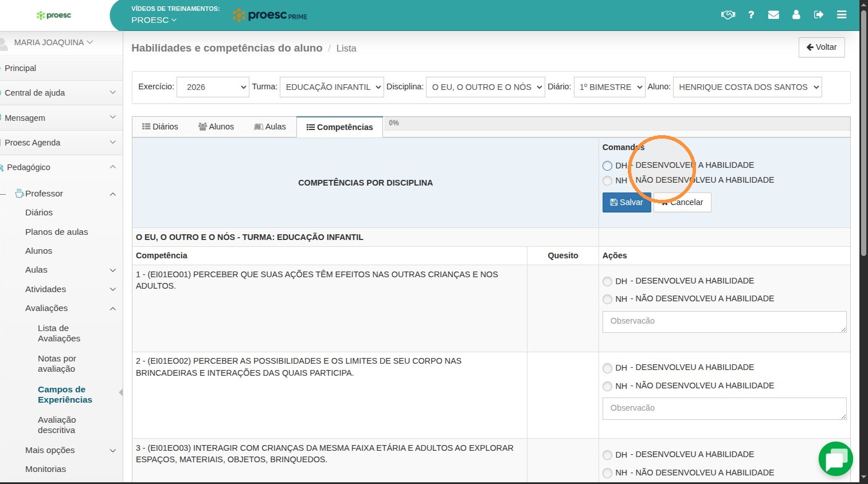Select the NH radio under Comandos
868x484 pixels.
607,180
